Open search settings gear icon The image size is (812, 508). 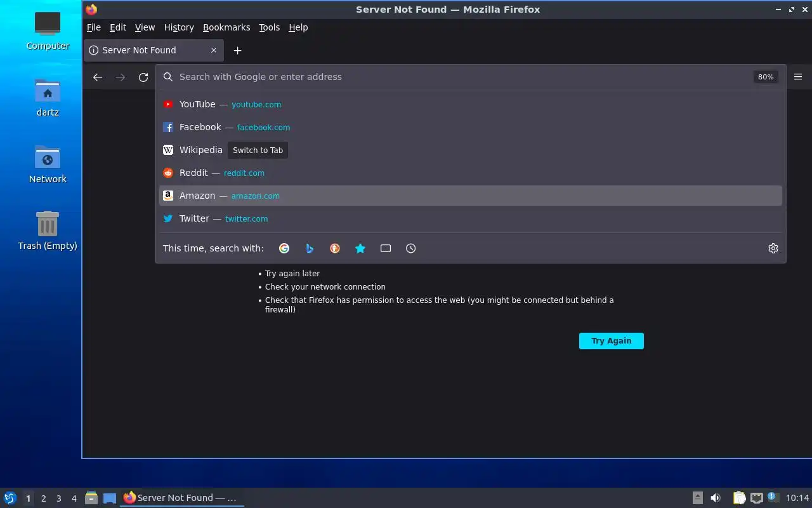point(773,248)
